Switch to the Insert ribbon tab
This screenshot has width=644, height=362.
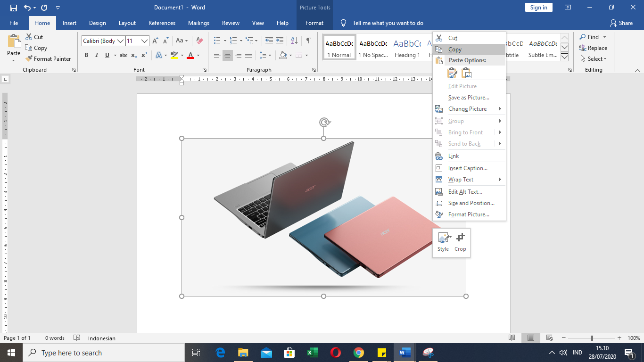pos(69,23)
